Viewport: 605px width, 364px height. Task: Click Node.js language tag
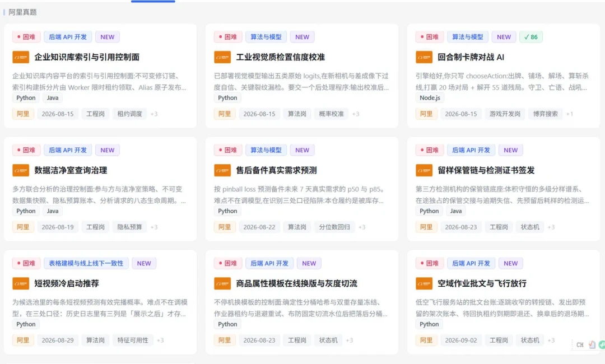430,98
